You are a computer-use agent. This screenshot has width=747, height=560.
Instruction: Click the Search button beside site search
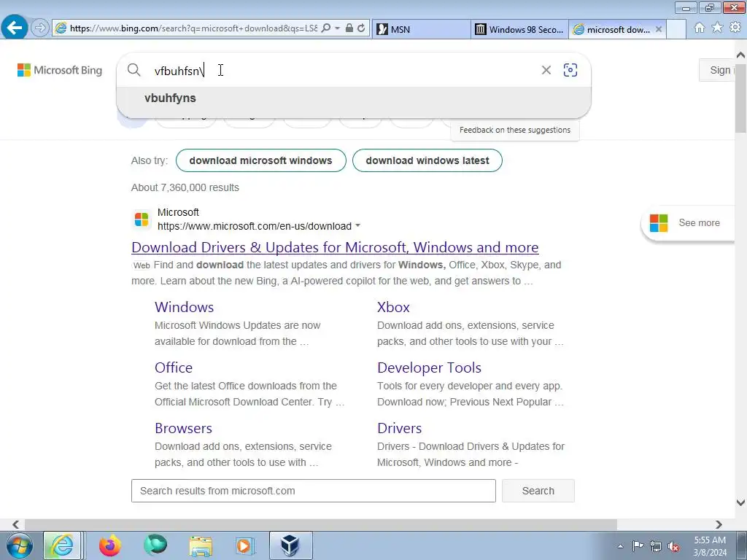(538, 491)
